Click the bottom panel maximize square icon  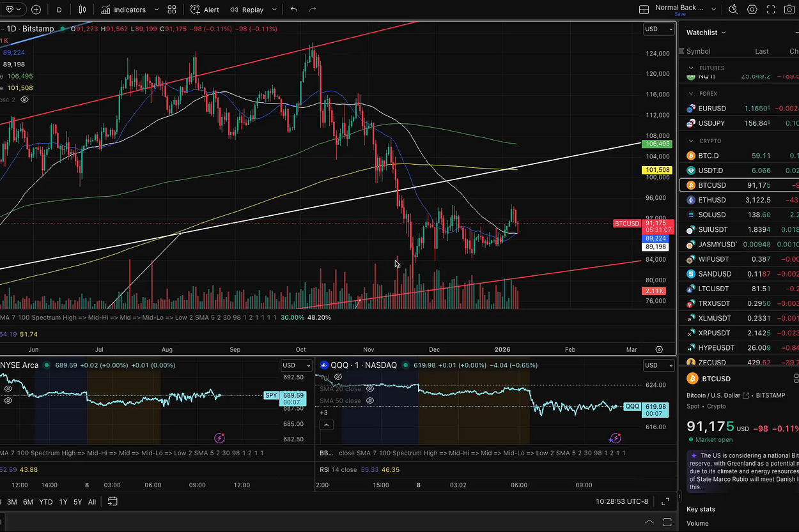[x=668, y=521]
